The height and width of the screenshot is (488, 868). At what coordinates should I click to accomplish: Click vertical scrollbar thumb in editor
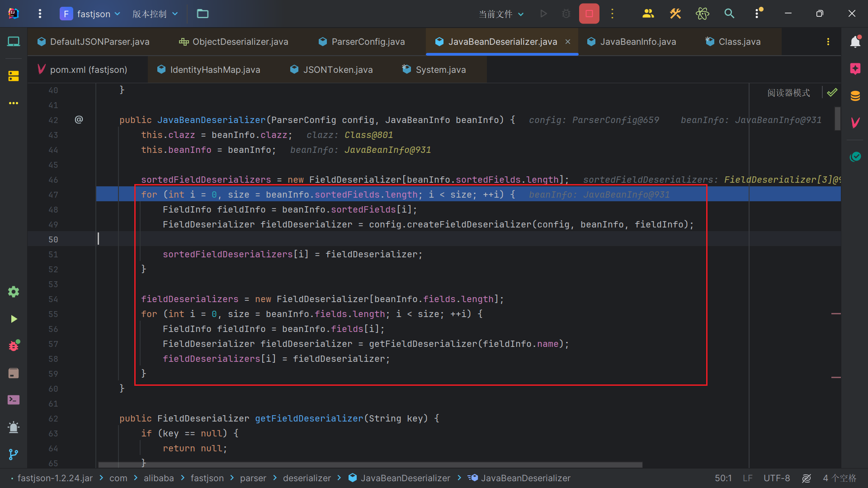click(837, 118)
